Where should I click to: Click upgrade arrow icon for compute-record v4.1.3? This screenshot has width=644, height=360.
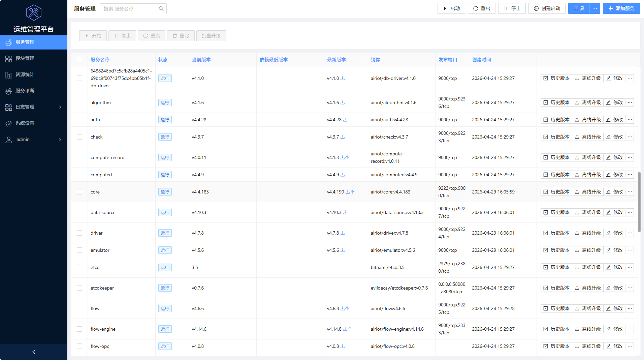347,157
